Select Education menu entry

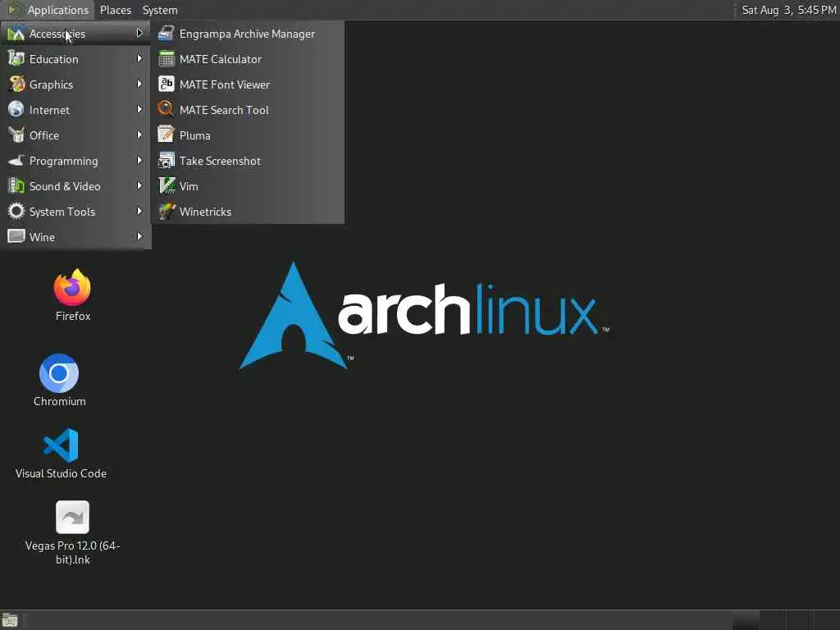coord(75,58)
